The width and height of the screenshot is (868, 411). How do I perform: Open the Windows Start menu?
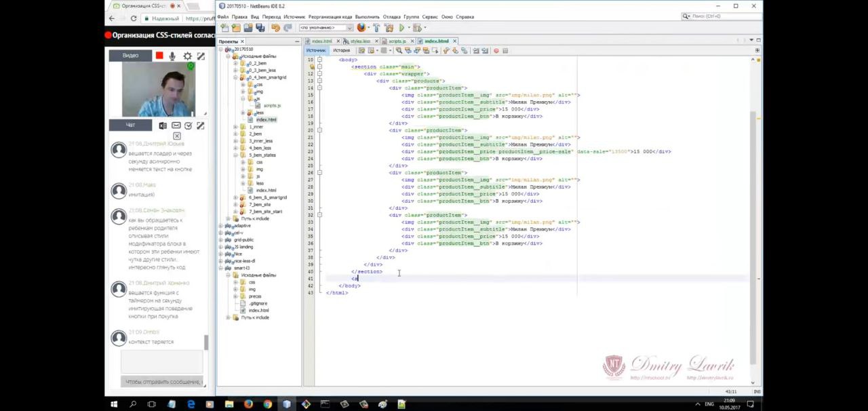(114, 404)
